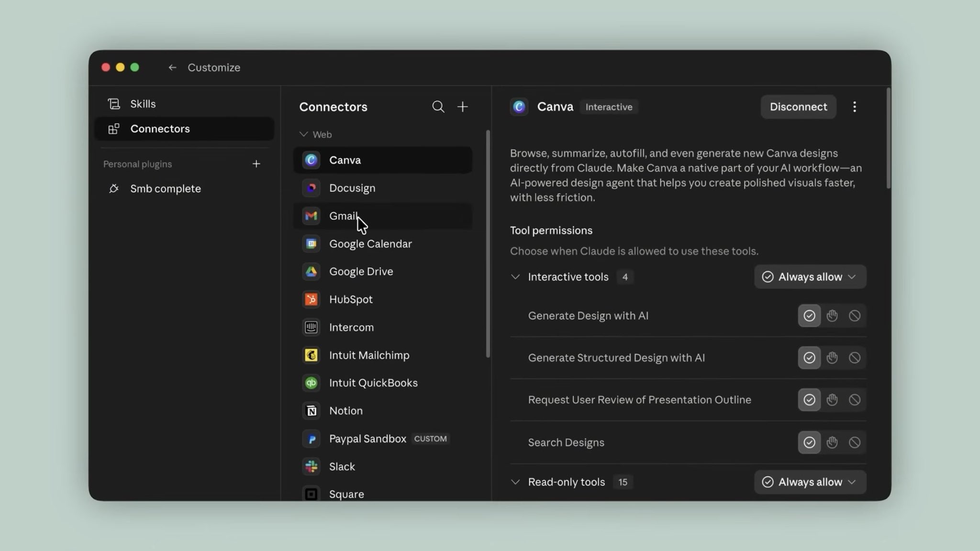
Task: Click the CUSTOM badge on Paypal Sandbox
Action: [x=430, y=439]
